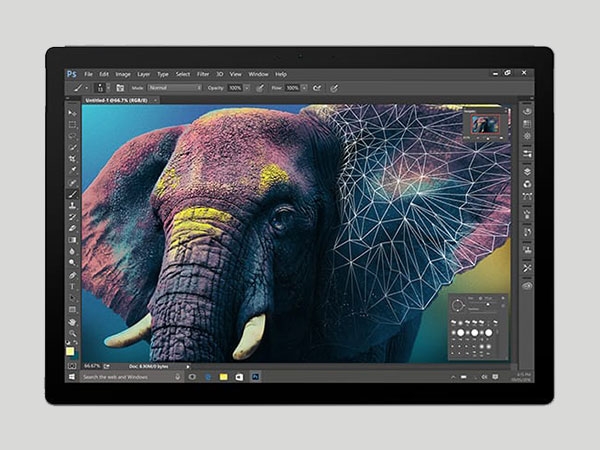Viewport: 600px width, 450px height.
Task: Select the Hand tool
Action: [72, 322]
